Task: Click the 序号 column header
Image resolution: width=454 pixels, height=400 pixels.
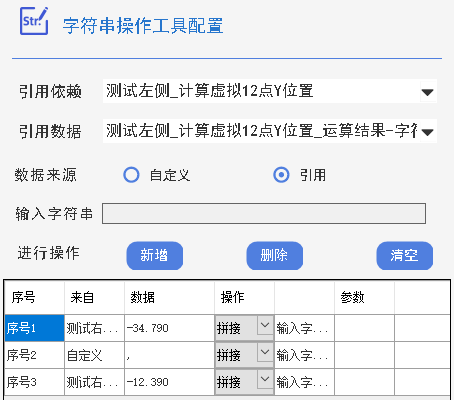Action: click(35, 297)
